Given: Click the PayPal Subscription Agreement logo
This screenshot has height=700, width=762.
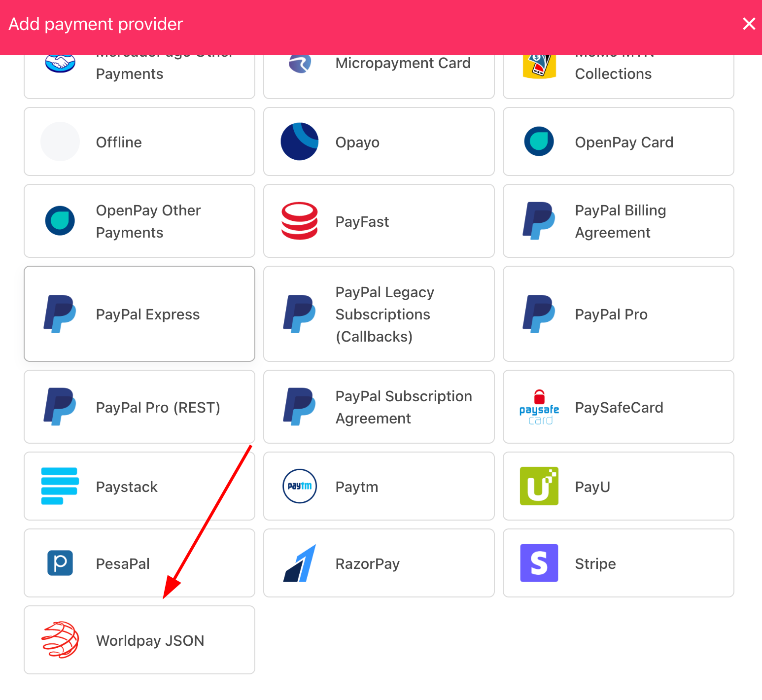Looking at the screenshot, I should (x=300, y=407).
